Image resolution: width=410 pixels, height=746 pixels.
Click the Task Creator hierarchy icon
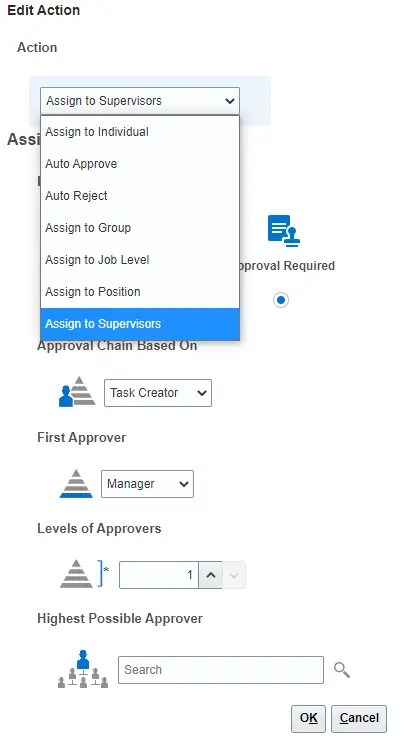click(77, 392)
